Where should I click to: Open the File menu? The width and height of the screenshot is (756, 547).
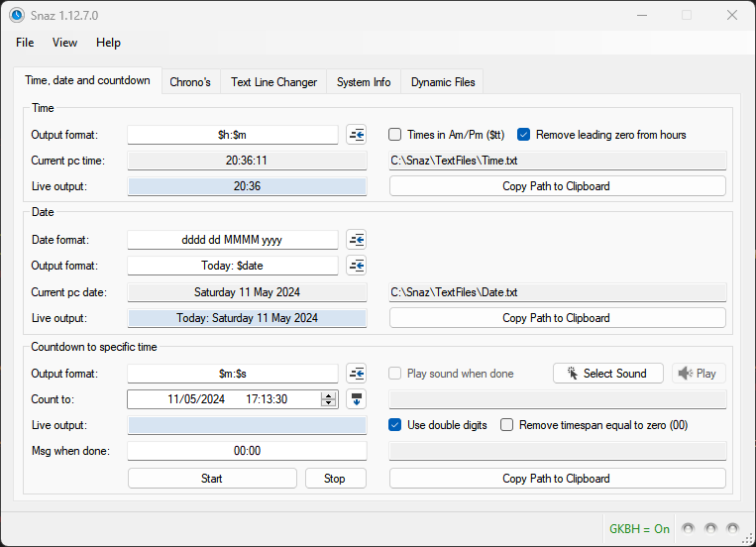tap(25, 43)
